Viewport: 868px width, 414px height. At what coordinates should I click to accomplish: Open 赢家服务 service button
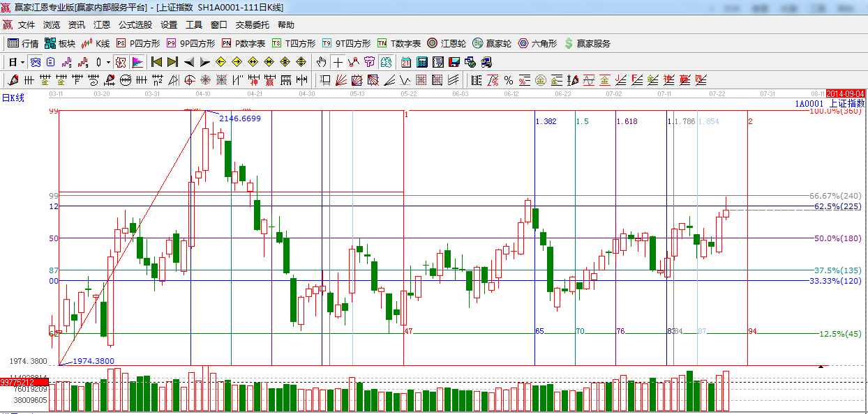[587, 43]
